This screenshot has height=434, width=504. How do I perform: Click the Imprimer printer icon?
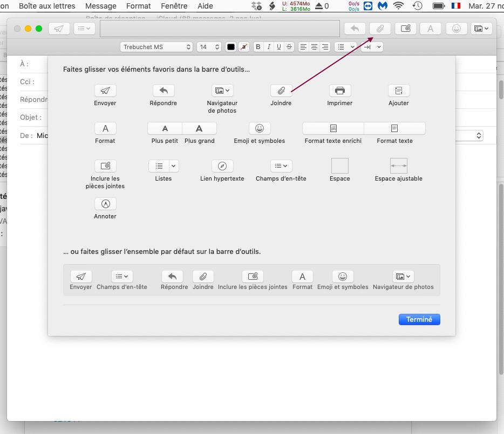tap(340, 91)
